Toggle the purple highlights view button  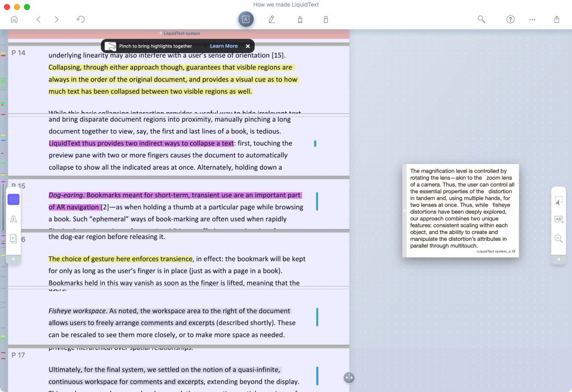(13, 199)
